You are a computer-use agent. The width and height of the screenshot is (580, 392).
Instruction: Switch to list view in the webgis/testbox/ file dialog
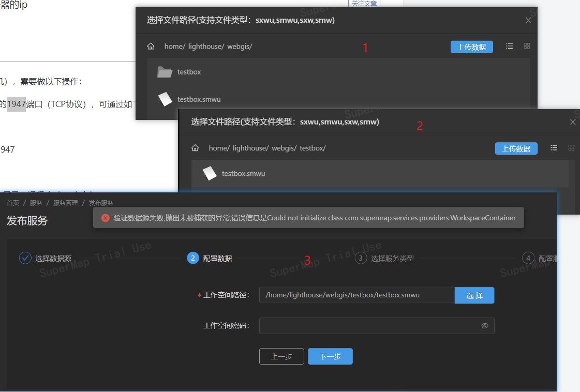pyautogui.click(x=554, y=148)
